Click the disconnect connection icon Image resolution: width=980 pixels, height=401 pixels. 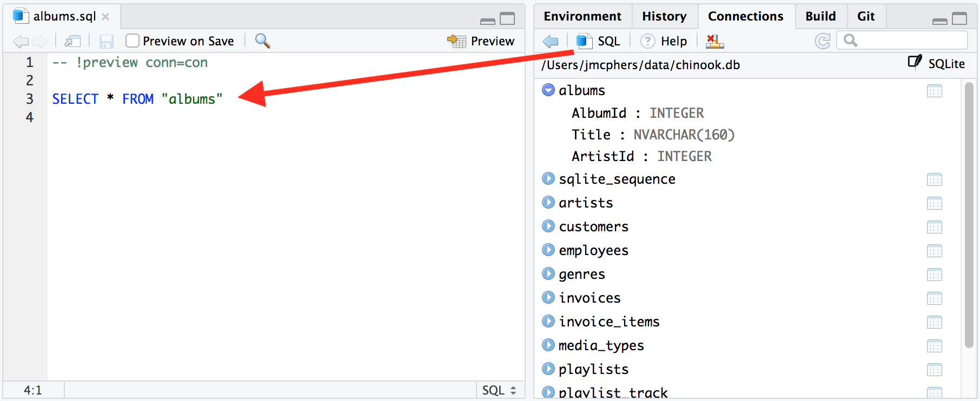(714, 41)
